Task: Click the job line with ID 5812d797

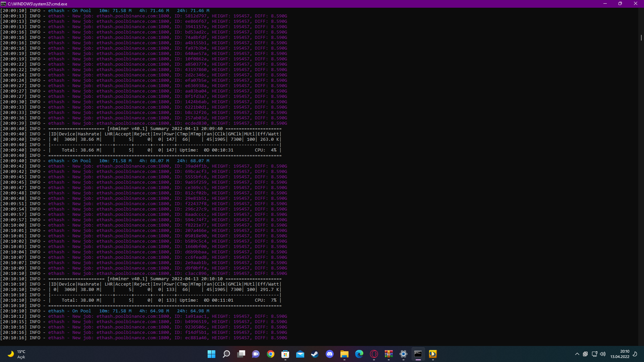Action: (x=144, y=16)
